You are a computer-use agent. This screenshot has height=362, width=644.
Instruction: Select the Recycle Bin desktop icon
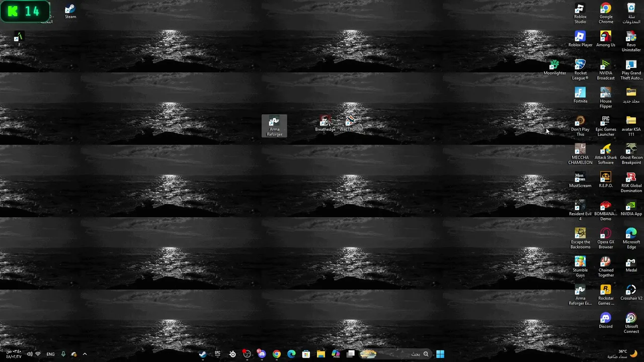click(631, 14)
